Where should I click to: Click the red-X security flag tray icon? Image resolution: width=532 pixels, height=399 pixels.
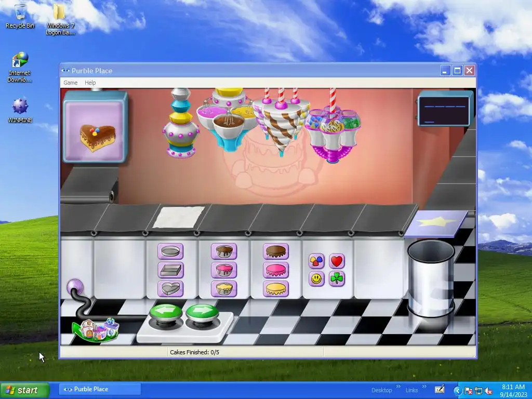[x=468, y=391]
